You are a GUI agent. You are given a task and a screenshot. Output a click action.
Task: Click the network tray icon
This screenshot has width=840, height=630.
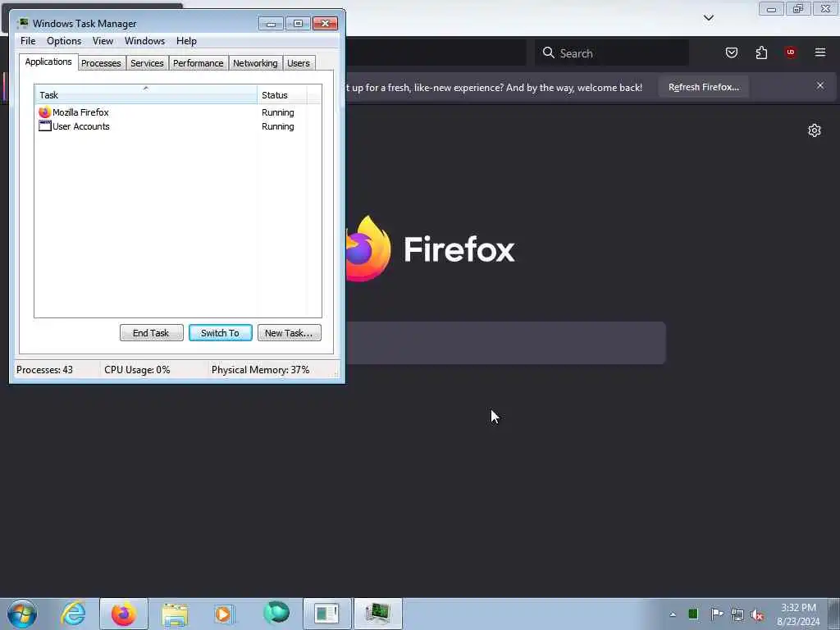click(737, 614)
